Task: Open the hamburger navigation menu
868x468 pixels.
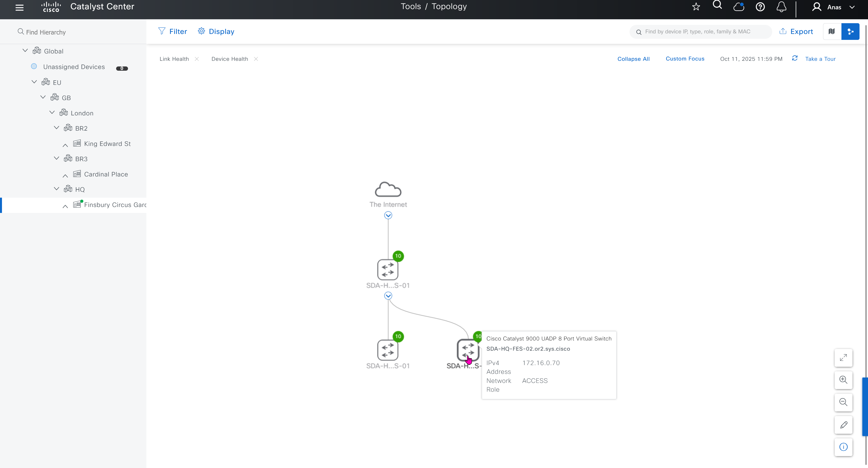Action: click(x=19, y=7)
